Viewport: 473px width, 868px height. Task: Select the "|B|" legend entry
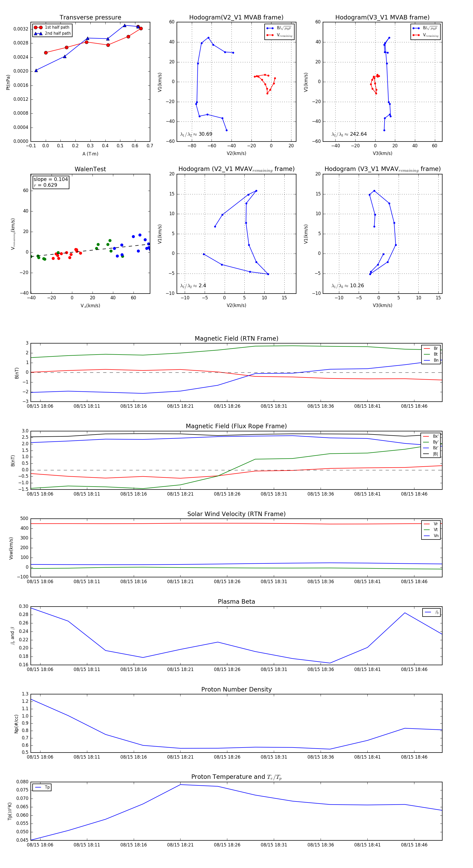click(x=431, y=454)
